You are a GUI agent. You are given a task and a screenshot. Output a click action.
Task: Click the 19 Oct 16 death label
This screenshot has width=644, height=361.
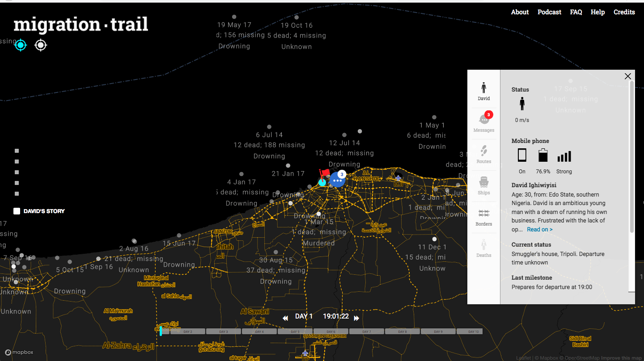(x=297, y=25)
